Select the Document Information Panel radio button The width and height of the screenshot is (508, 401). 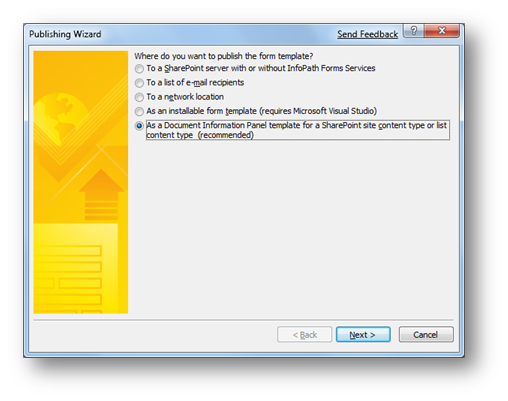[x=139, y=126]
